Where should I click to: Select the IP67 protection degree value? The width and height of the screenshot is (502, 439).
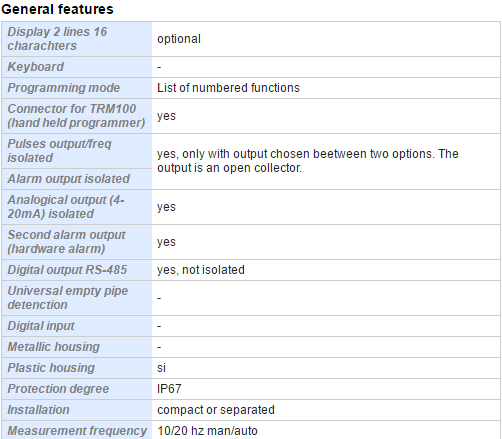pos(169,389)
